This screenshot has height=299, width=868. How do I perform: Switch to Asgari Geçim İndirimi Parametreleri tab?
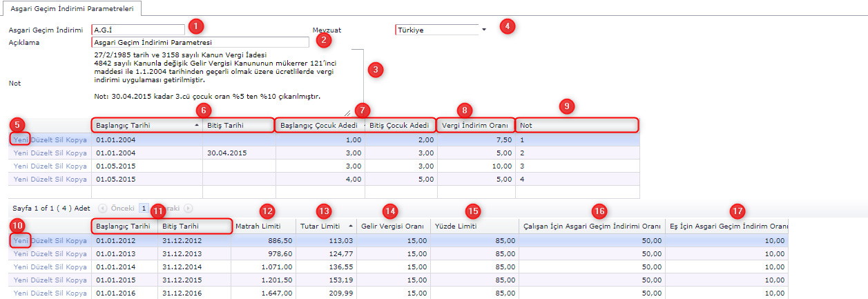(x=72, y=8)
